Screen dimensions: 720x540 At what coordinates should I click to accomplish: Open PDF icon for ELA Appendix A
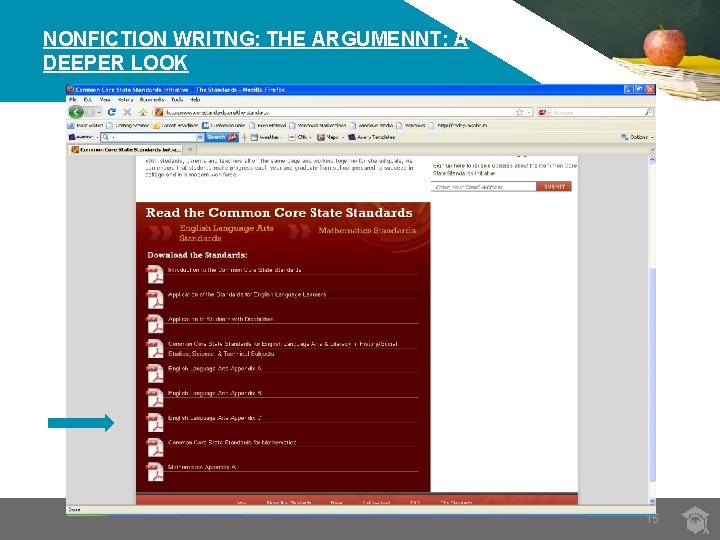click(x=155, y=373)
